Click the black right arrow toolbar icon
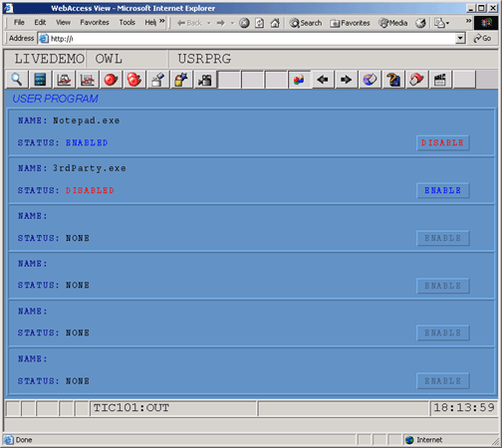The height and width of the screenshot is (448, 502). click(346, 80)
